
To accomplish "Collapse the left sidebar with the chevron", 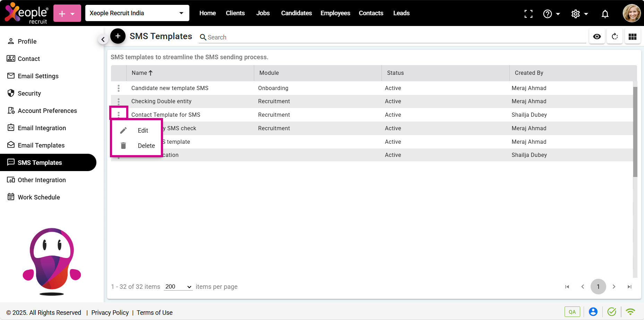I will pos(103,39).
